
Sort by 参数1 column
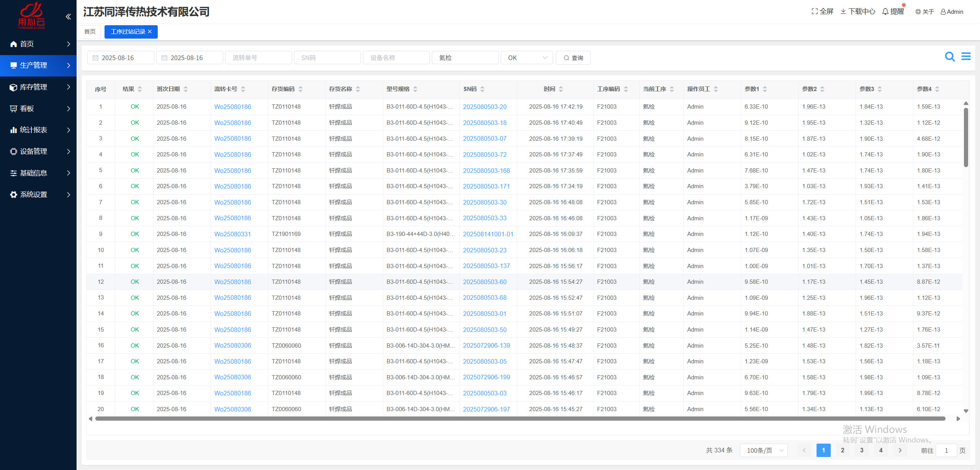[x=765, y=89]
